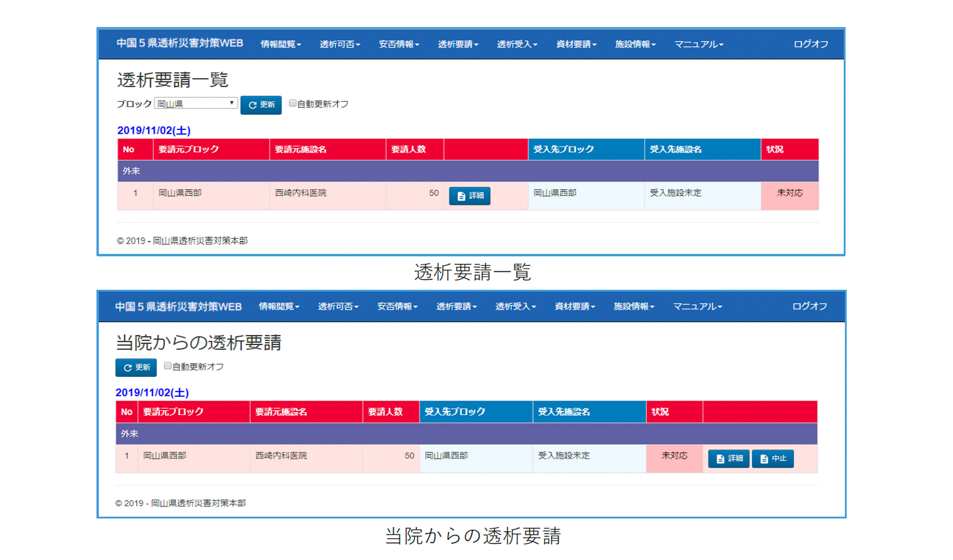Screen dimensions: 953x560
Task: Click ログオフ link in bottom navbar
Action: [809, 306]
